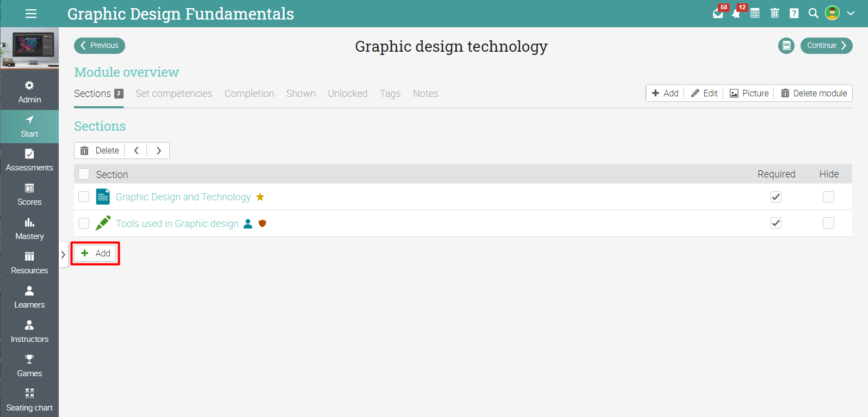This screenshot has height=417, width=868.
Task: Click the search magnifier icon
Action: [x=814, y=14]
